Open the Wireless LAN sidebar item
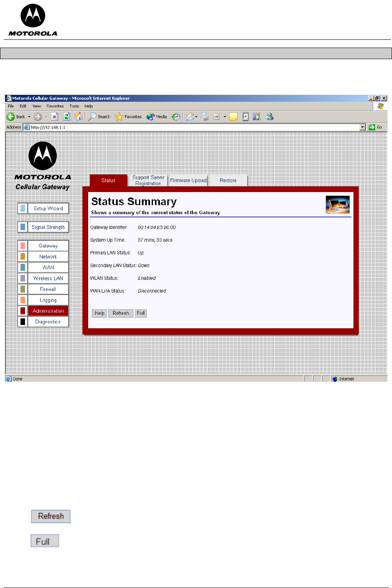 [48, 278]
